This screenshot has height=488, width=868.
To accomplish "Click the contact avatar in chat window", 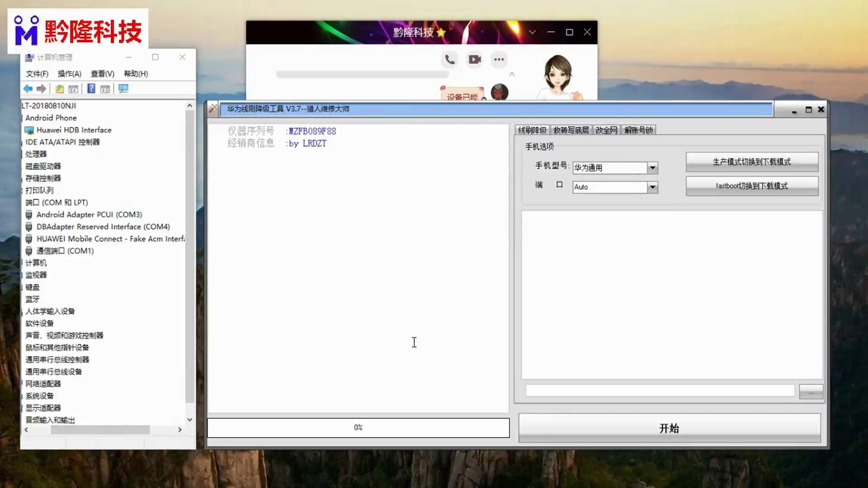I will pos(499,92).
